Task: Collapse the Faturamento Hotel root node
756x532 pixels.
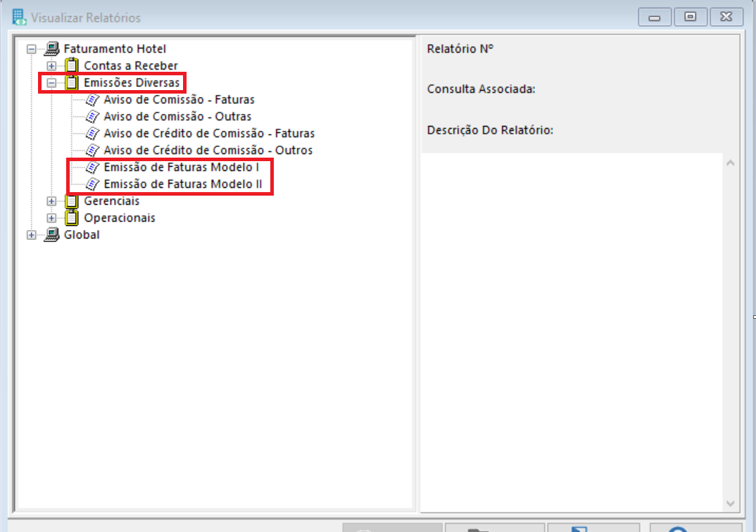Action: (x=32, y=49)
